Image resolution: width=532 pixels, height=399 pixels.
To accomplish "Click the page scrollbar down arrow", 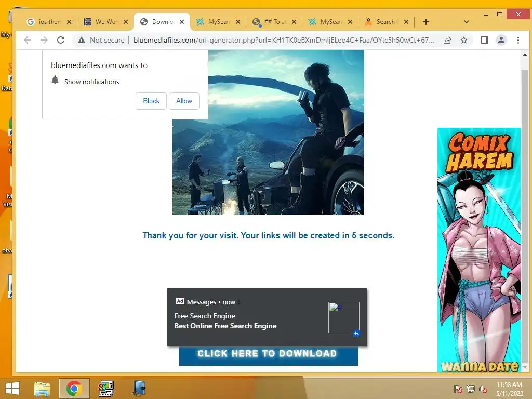I will (x=525, y=367).
